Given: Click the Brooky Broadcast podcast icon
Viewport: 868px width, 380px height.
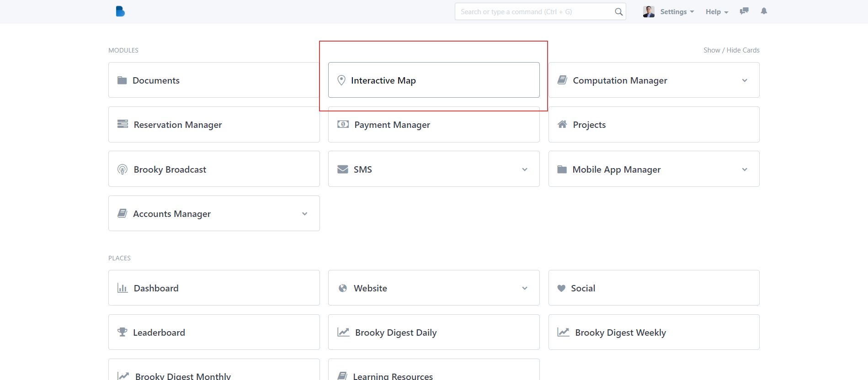Looking at the screenshot, I should 122,169.
